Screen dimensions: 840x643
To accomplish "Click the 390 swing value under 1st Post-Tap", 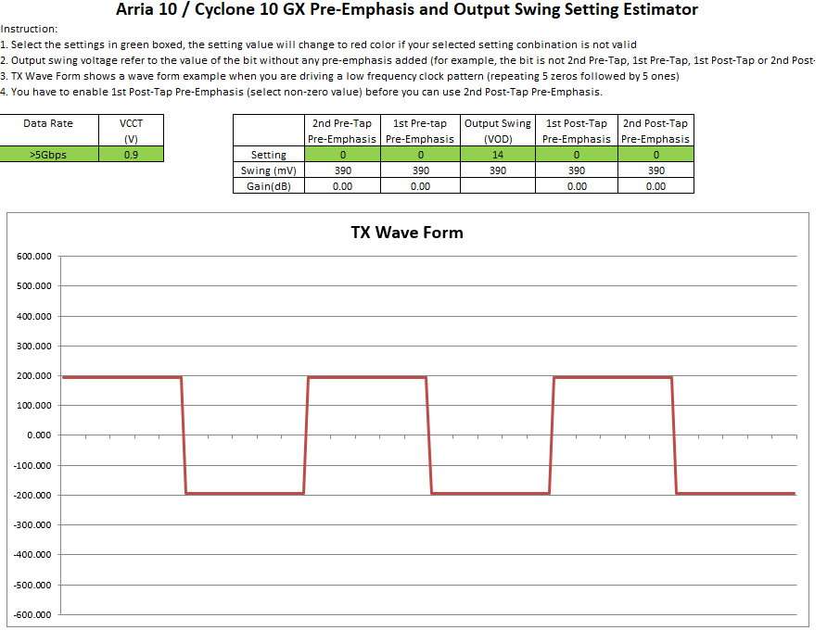I will coord(577,170).
